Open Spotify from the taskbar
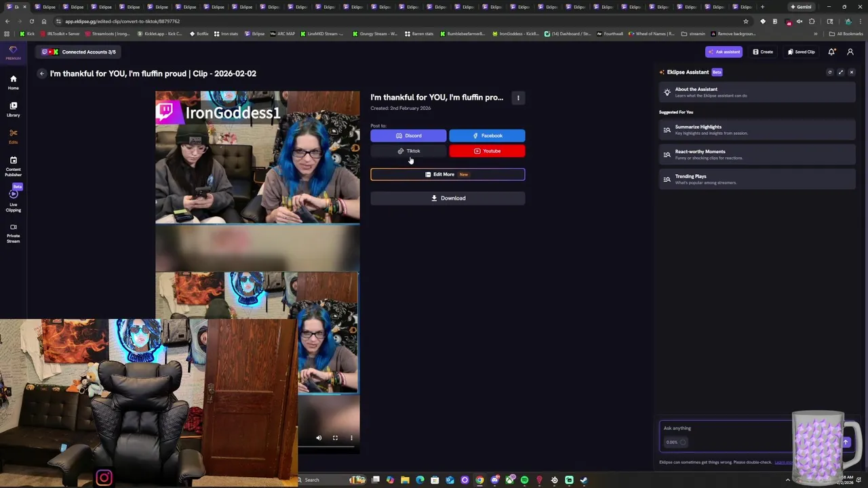 [x=524, y=480]
